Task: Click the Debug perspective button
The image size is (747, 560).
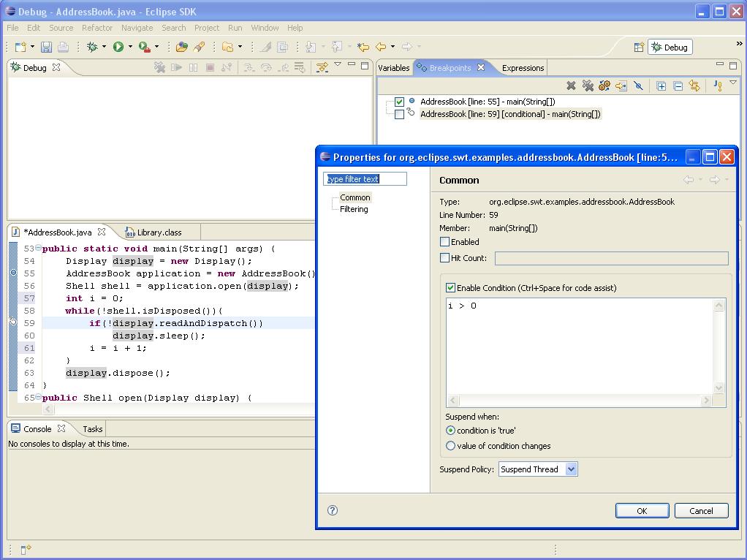Action: click(x=670, y=48)
